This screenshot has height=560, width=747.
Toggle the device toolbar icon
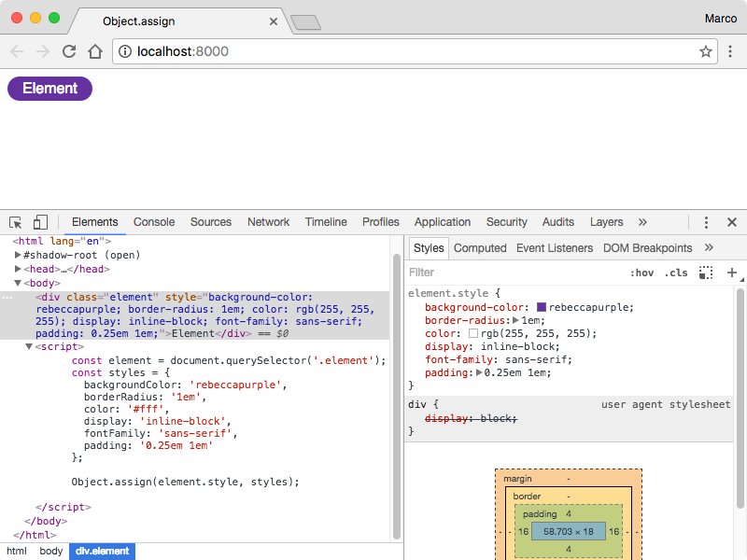click(40, 222)
